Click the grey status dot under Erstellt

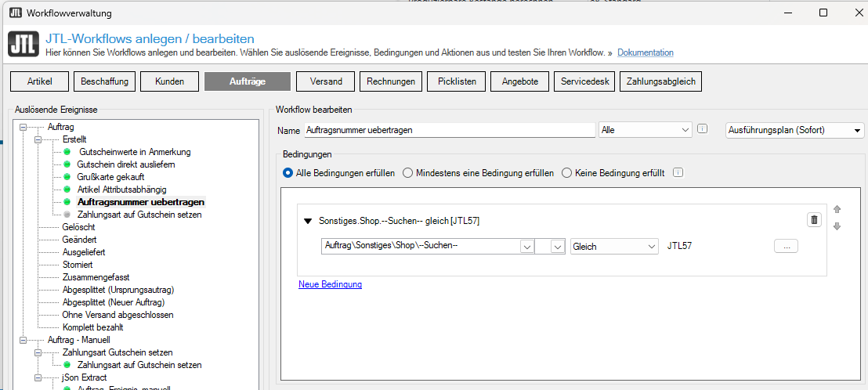tap(67, 214)
